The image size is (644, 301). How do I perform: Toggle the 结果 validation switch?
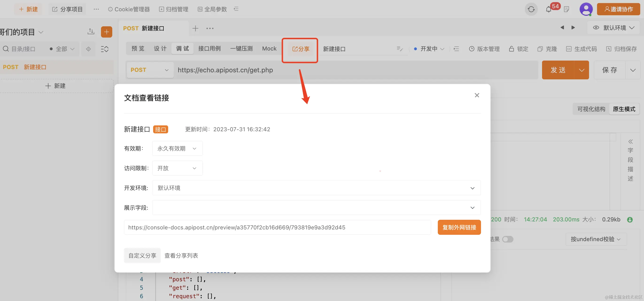tap(508, 239)
